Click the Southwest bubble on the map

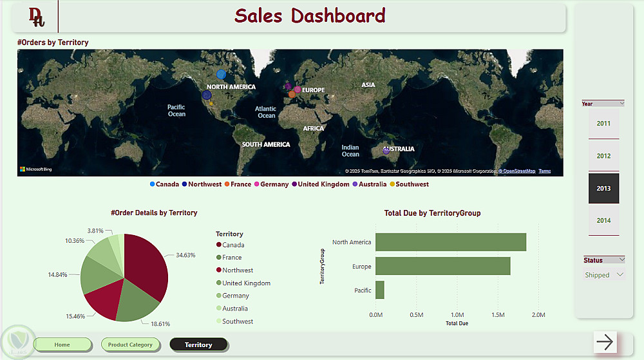coord(211,104)
